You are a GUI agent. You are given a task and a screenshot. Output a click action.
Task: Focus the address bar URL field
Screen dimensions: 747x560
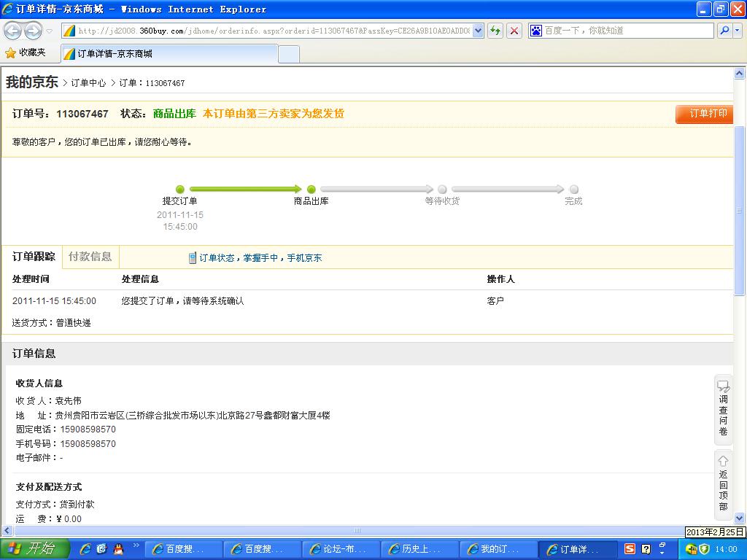[x=274, y=31]
